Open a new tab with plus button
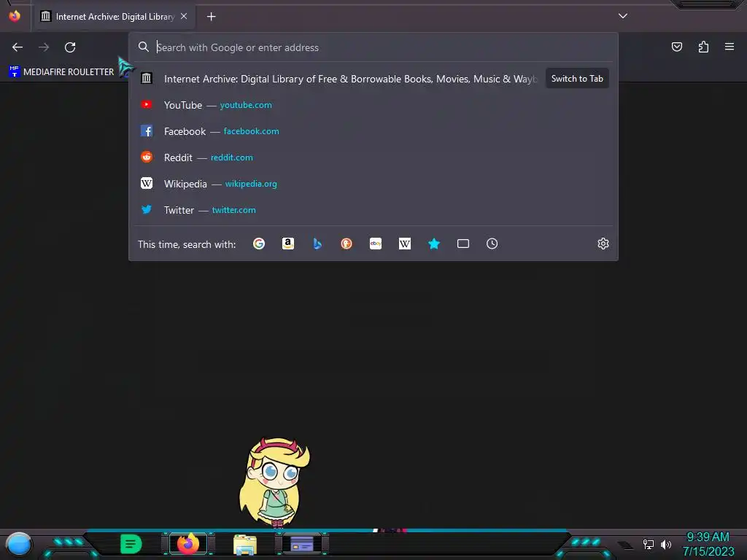 point(211,17)
